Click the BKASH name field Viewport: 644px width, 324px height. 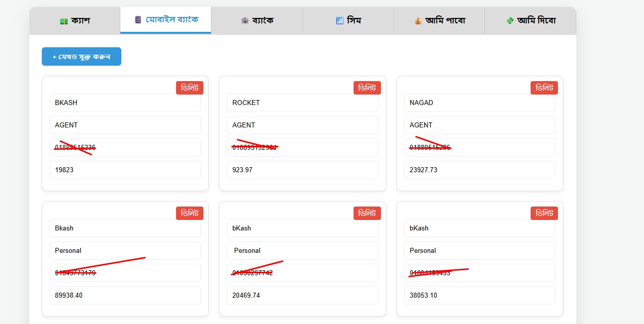125,103
